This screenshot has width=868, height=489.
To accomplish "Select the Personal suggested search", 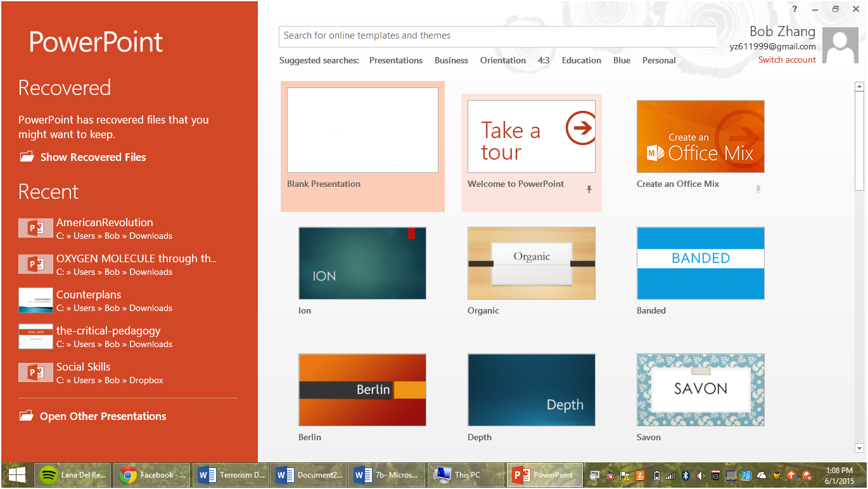I will pyautogui.click(x=659, y=60).
